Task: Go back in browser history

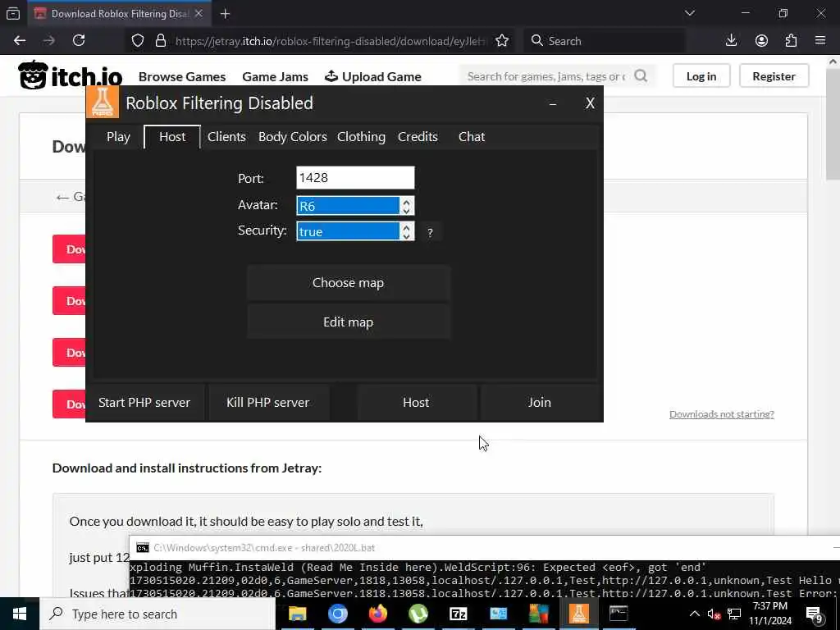Action: 20,41
